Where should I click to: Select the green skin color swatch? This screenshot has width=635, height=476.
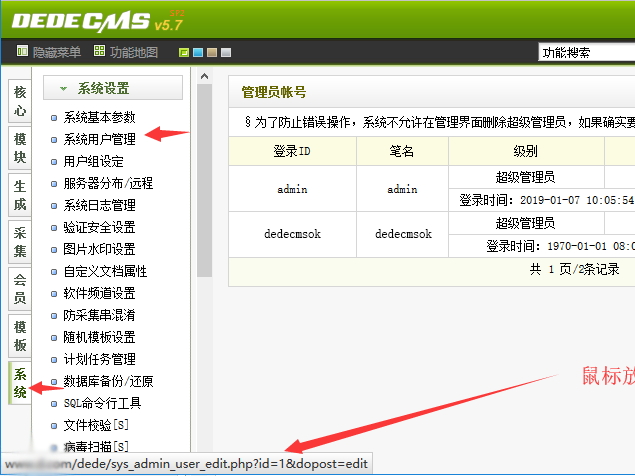click(x=184, y=52)
